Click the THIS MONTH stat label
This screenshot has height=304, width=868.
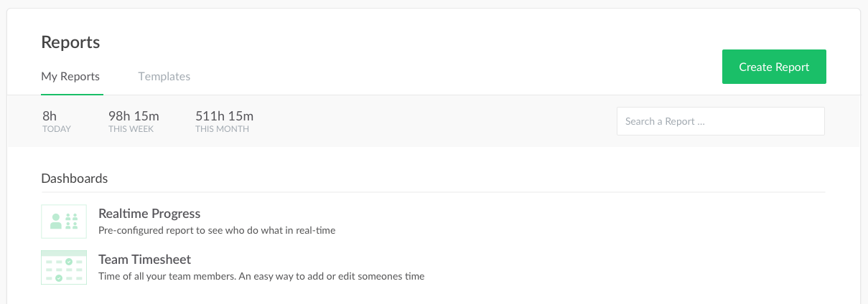point(222,130)
